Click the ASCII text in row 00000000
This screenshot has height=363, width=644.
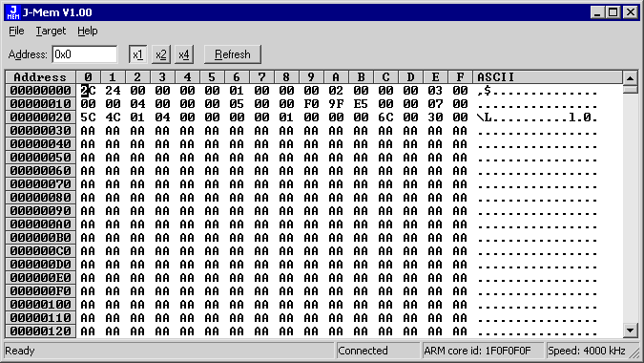(x=537, y=91)
